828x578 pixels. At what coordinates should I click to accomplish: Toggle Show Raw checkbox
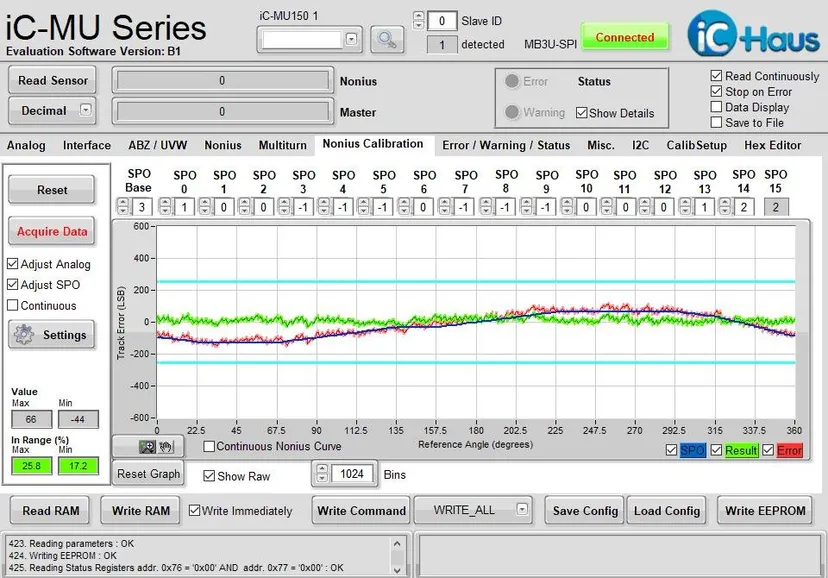click(209, 476)
